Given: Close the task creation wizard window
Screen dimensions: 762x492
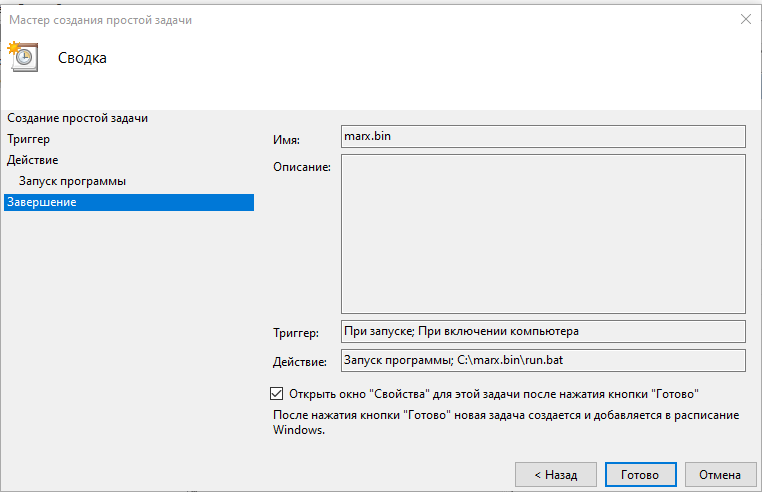Looking at the screenshot, I should (x=745, y=19).
